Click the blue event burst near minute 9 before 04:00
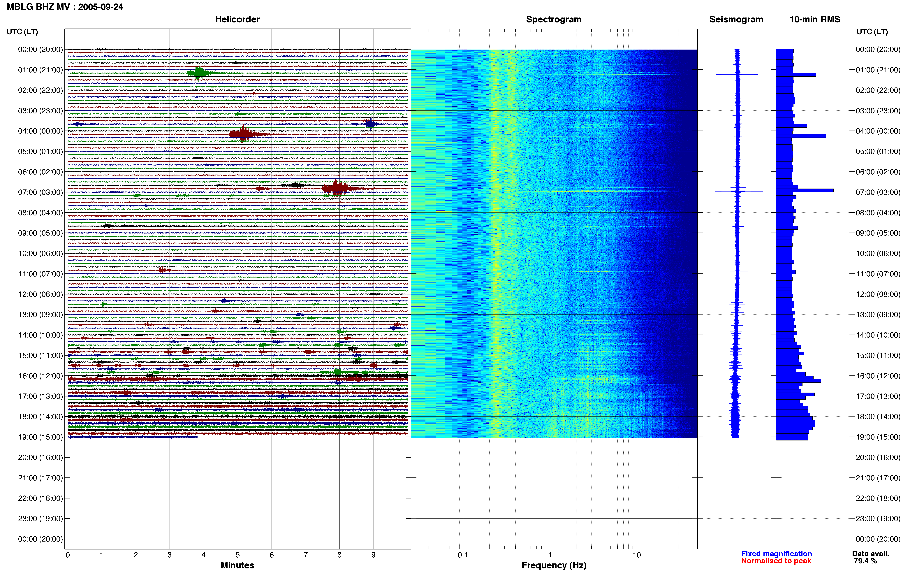 click(370, 124)
